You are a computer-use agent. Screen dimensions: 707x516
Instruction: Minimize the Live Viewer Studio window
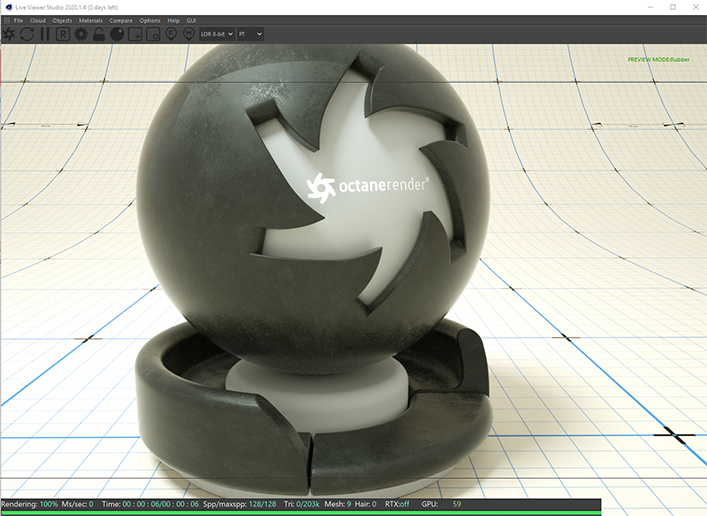pyautogui.click(x=650, y=7)
